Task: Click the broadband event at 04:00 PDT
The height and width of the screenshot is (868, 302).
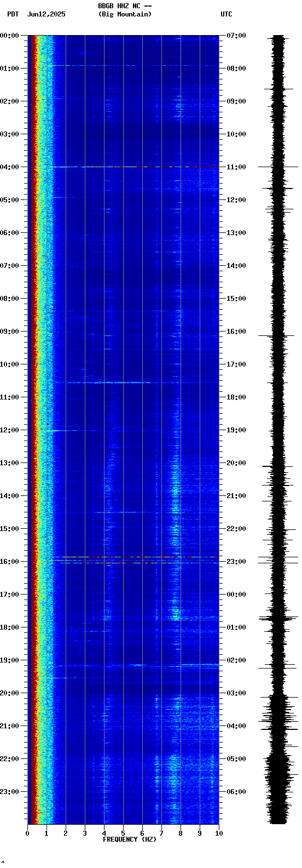Action: coord(135,167)
